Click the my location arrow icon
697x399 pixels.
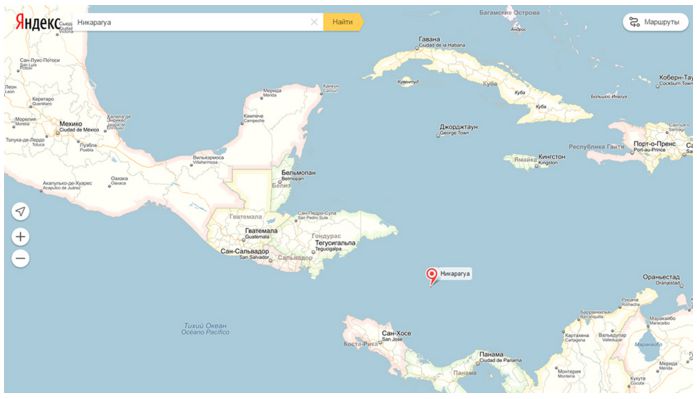[x=20, y=211]
